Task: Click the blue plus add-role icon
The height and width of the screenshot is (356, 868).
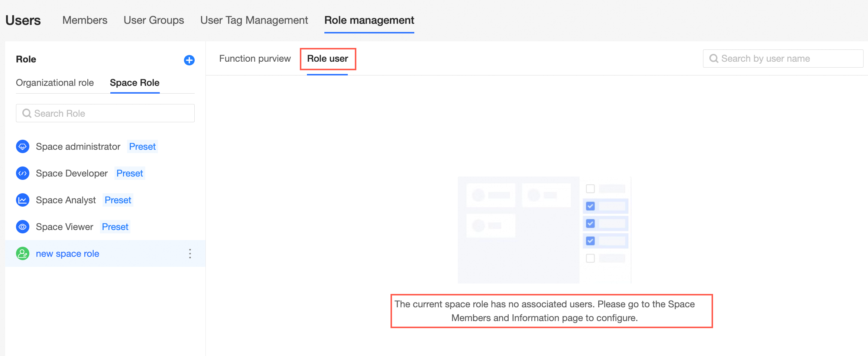Action: click(189, 60)
